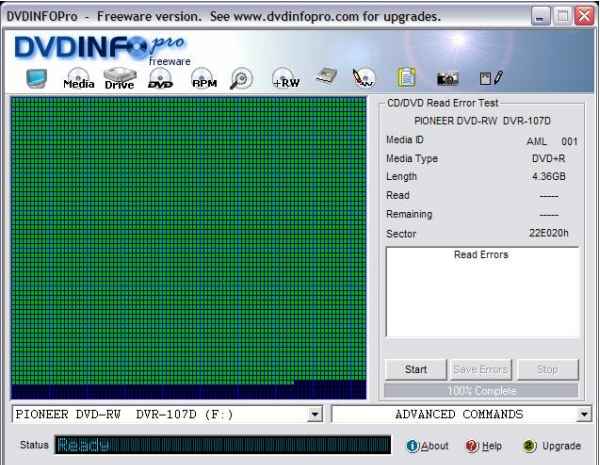Open the DVD disc tool
Image resolution: width=600 pixels, height=465 pixels.
(161, 78)
